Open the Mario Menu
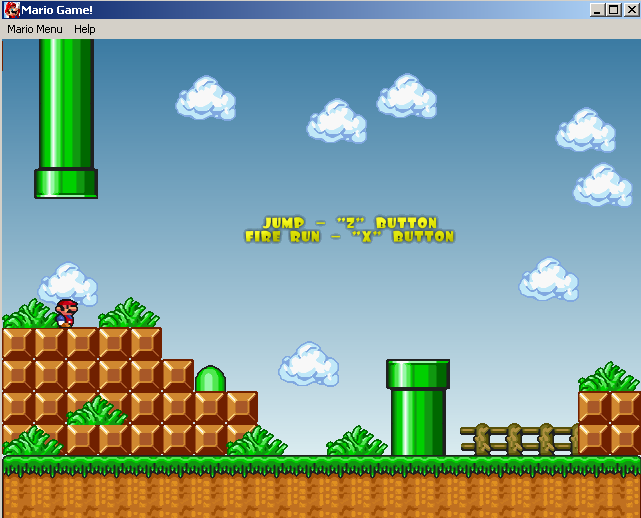Screen dimensions: 641x518 [35, 29]
